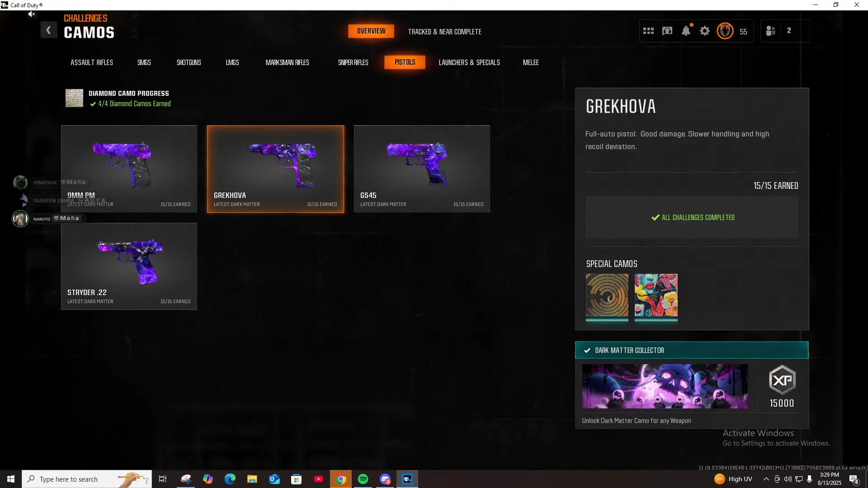Expand the system tray hidden icons chevron
This screenshot has width=868, height=488.
click(766, 479)
